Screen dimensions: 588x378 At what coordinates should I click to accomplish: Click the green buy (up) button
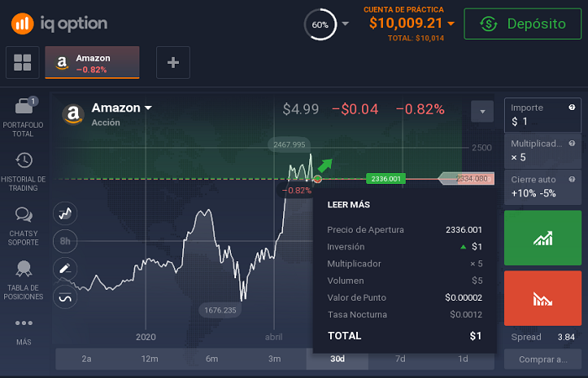(x=543, y=238)
